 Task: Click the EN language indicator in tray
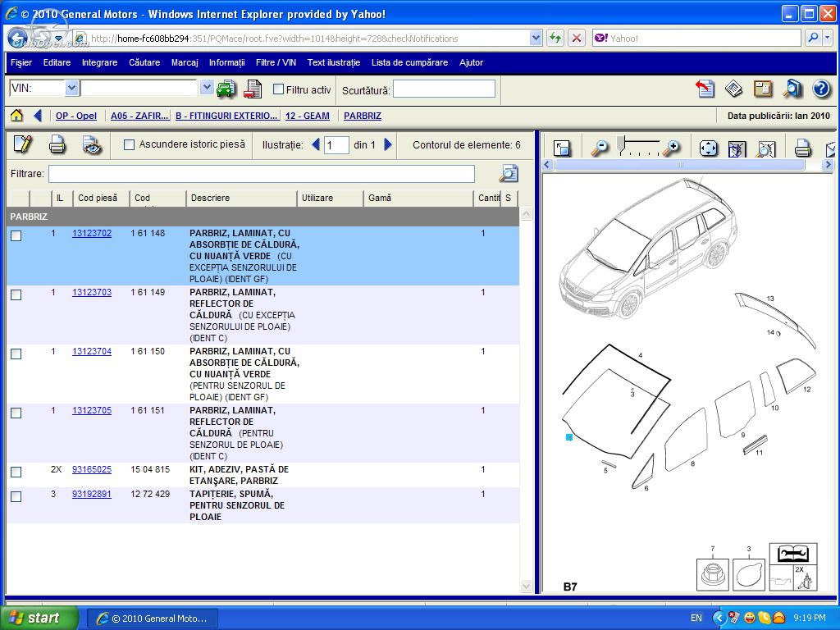click(x=696, y=619)
